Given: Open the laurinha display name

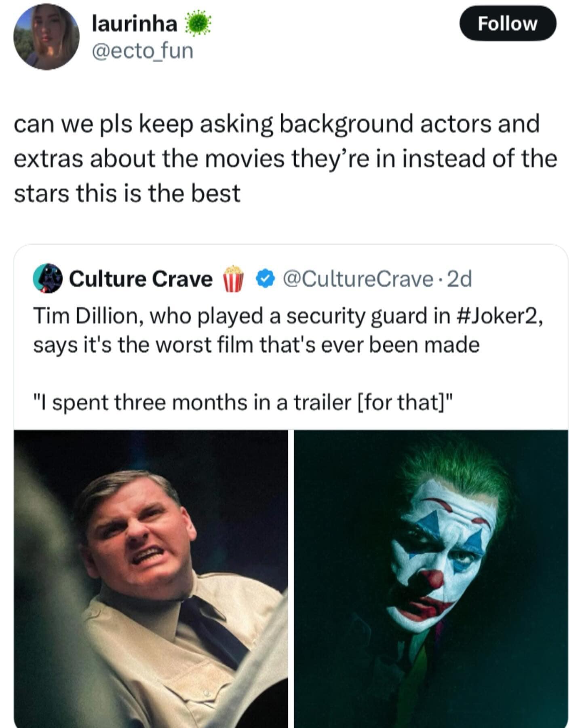Looking at the screenshot, I should (135, 24).
